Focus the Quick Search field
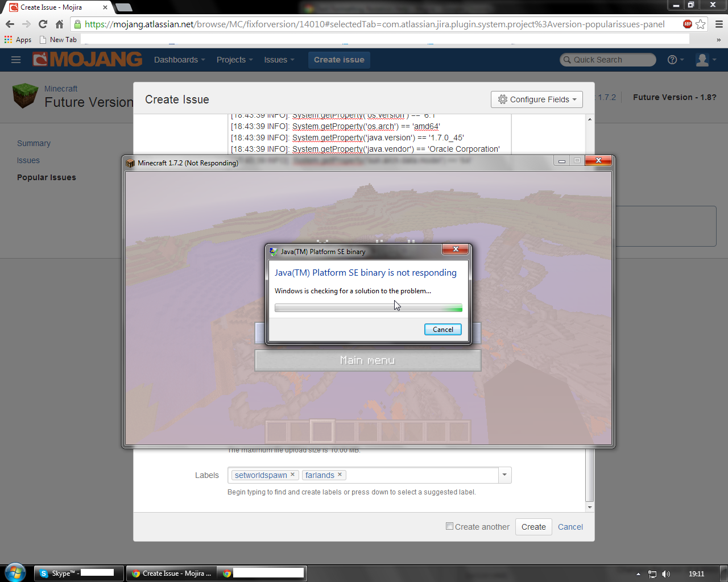The height and width of the screenshot is (582, 728). coord(607,60)
